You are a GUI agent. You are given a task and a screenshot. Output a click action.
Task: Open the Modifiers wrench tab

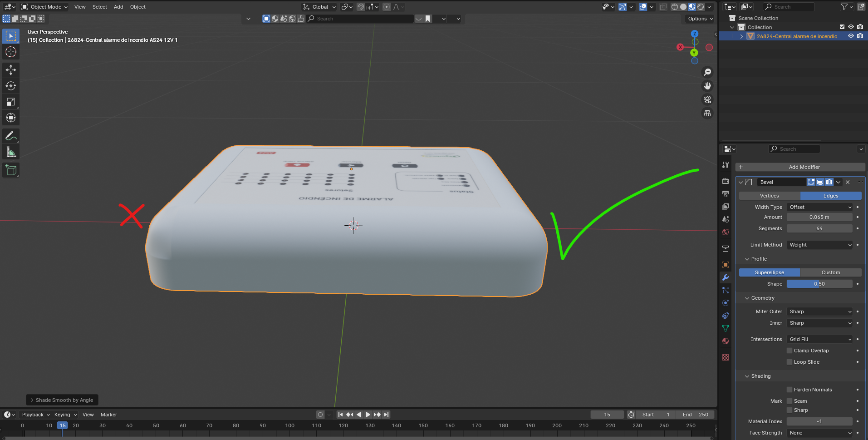pyautogui.click(x=726, y=277)
